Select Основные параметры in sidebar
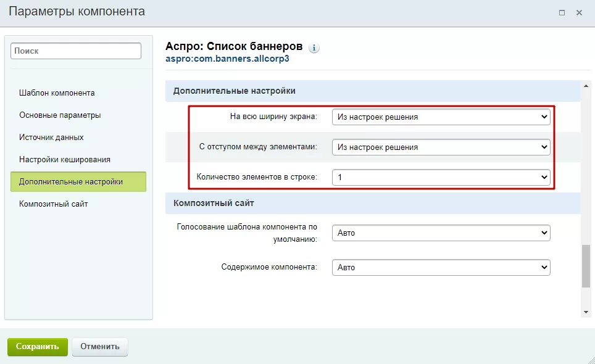Screen dimensions: 595x364 click(60, 115)
